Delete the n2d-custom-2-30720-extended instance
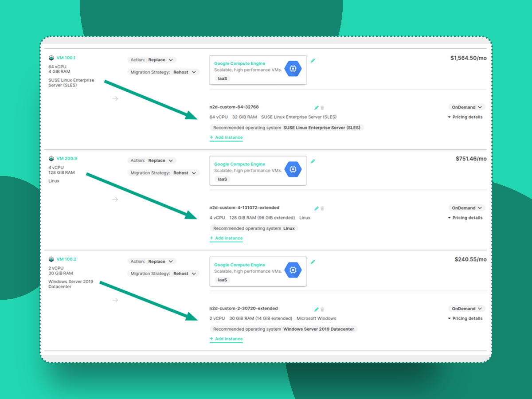Screen dimensions: 532x399 pos(322,309)
